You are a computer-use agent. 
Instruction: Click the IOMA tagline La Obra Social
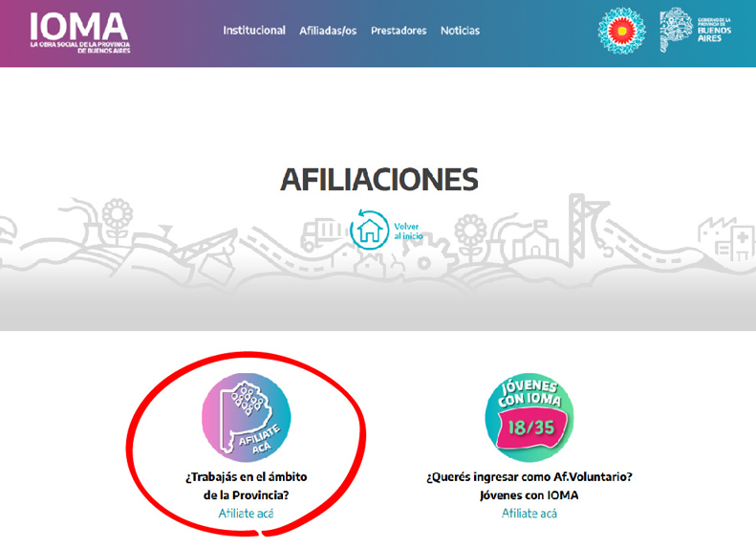pos(80,47)
